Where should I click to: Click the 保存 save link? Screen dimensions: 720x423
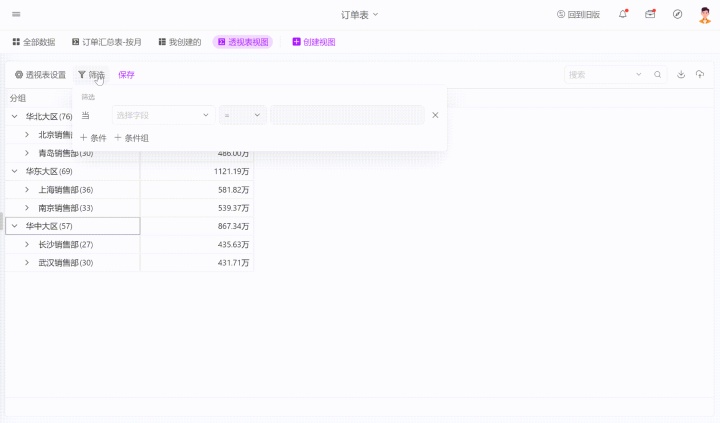(126, 75)
